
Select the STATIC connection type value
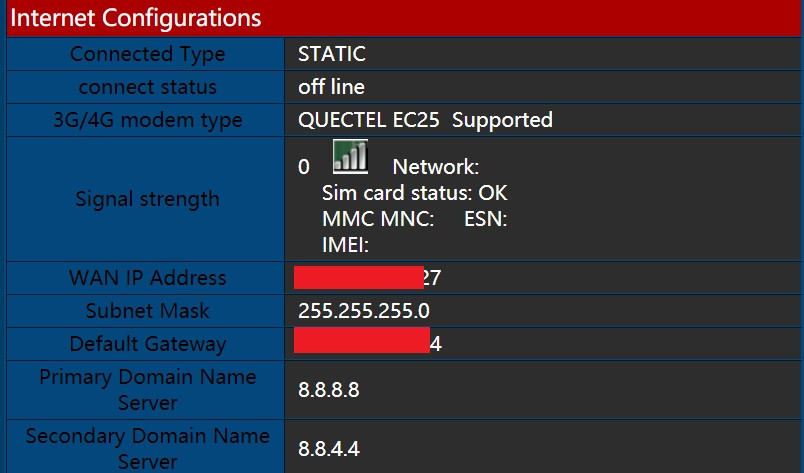click(x=332, y=54)
